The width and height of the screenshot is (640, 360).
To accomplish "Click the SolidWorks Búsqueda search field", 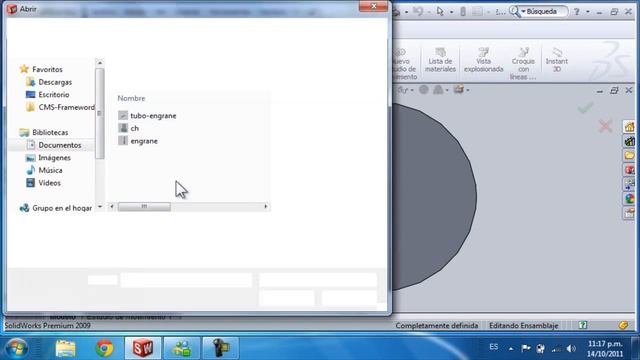I will click(x=546, y=11).
